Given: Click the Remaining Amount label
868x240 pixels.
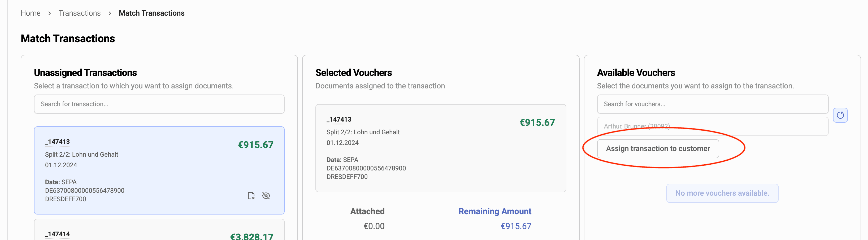Looking at the screenshot, I should point(494,211).
